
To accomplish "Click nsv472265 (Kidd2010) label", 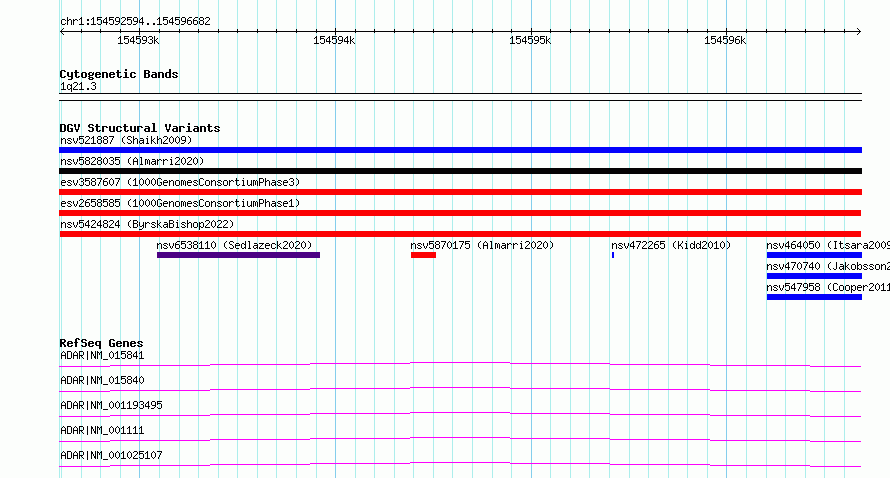I will (671, 245).
